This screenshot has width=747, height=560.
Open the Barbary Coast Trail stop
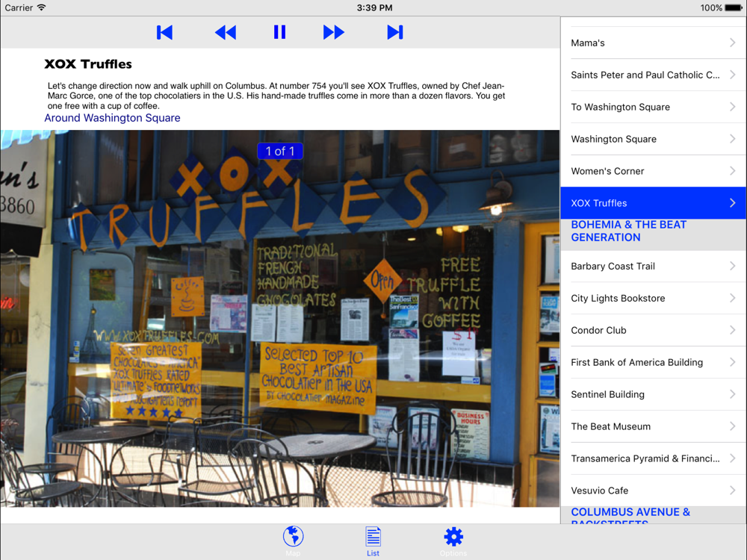click(654, 267)
